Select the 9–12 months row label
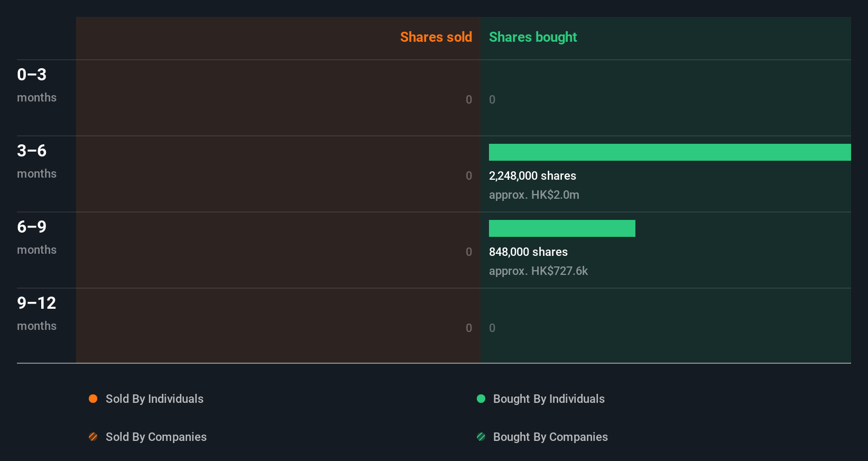This screenshot has width=868, height=461. [x=36, y=313]
